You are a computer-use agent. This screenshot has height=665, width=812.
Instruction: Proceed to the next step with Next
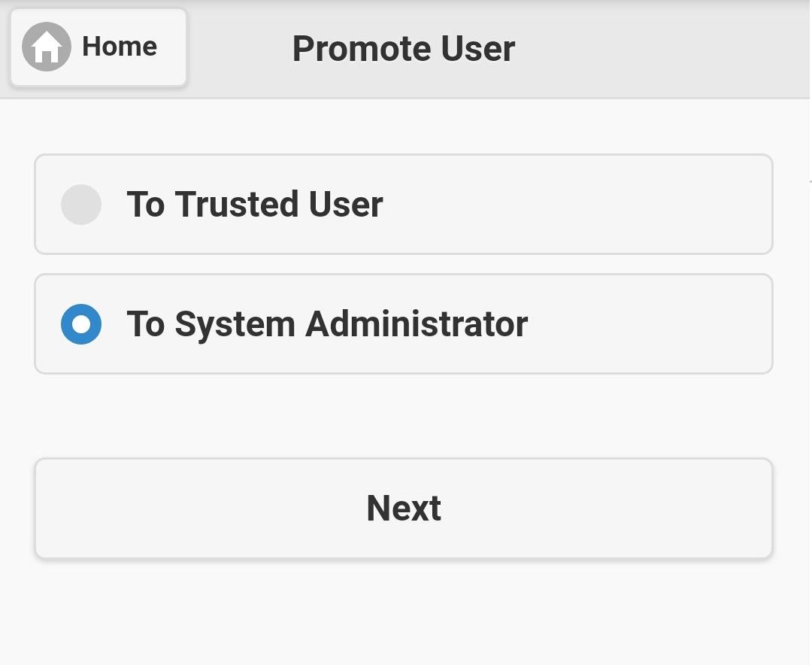(404, 509)
